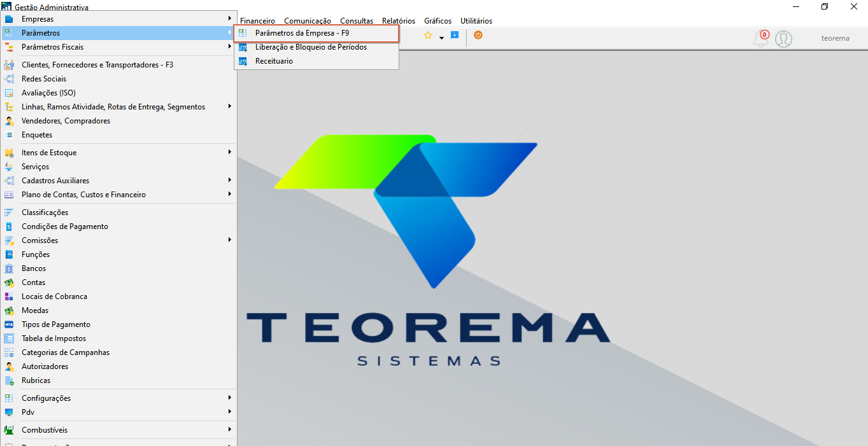Expand the Configurações submenu
Screen dimensions: 868x446
pyautogui.click(x=230, y=398)
